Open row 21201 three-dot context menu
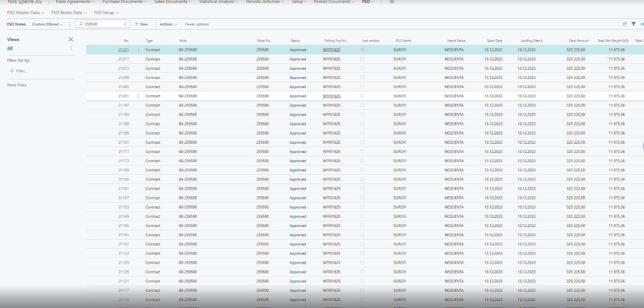Viewport: 644px width, 308px height. click(x=139, y=96)
